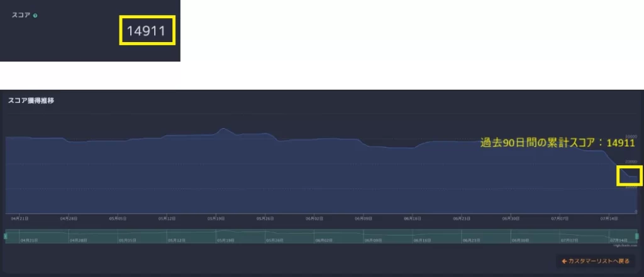
Task: Select 07月07日 section in the navigator bar
Action: click(x=569, y=240)
